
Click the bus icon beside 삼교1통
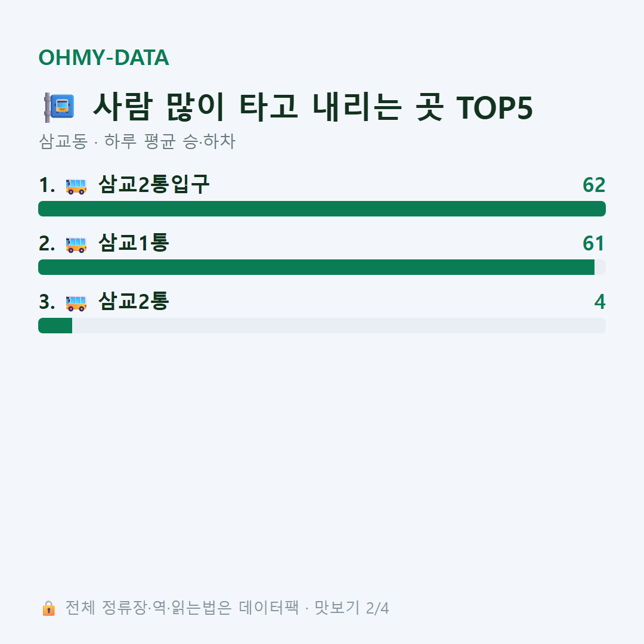point(76,244)
